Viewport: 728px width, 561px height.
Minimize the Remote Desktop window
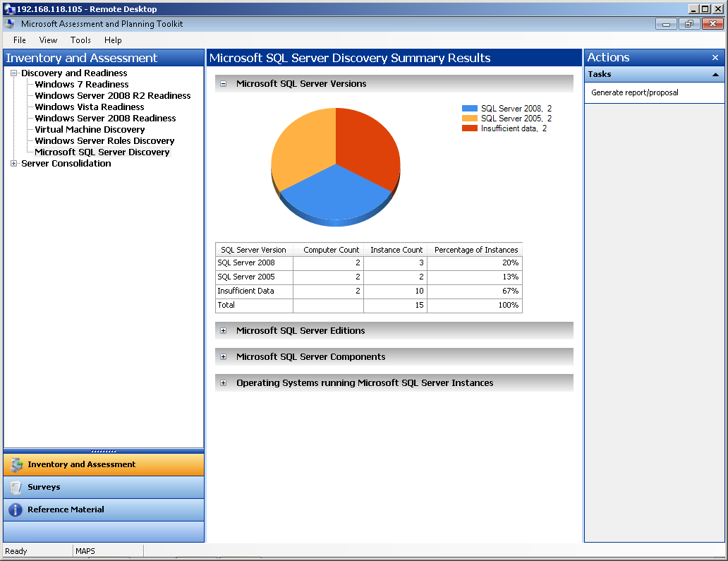(693, 9)
